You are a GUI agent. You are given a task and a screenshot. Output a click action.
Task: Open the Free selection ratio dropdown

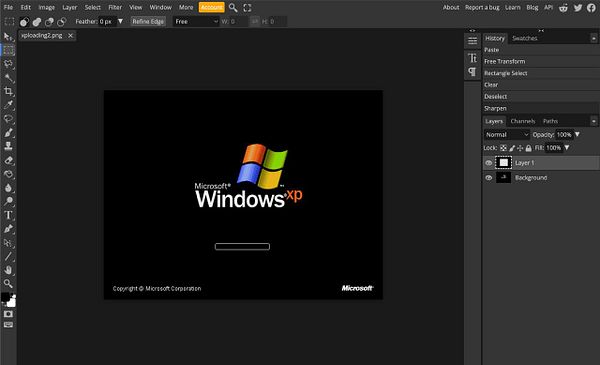(196, 22)
